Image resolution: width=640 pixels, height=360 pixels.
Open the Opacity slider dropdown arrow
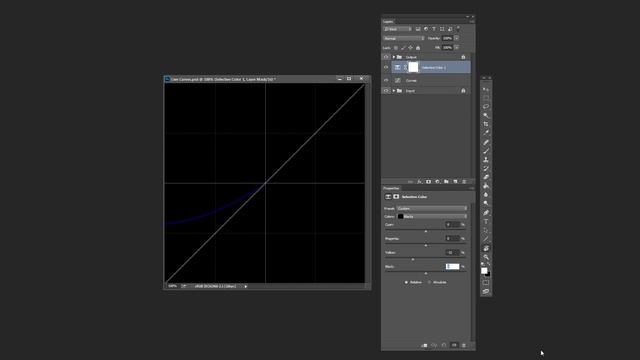[457, 38]
